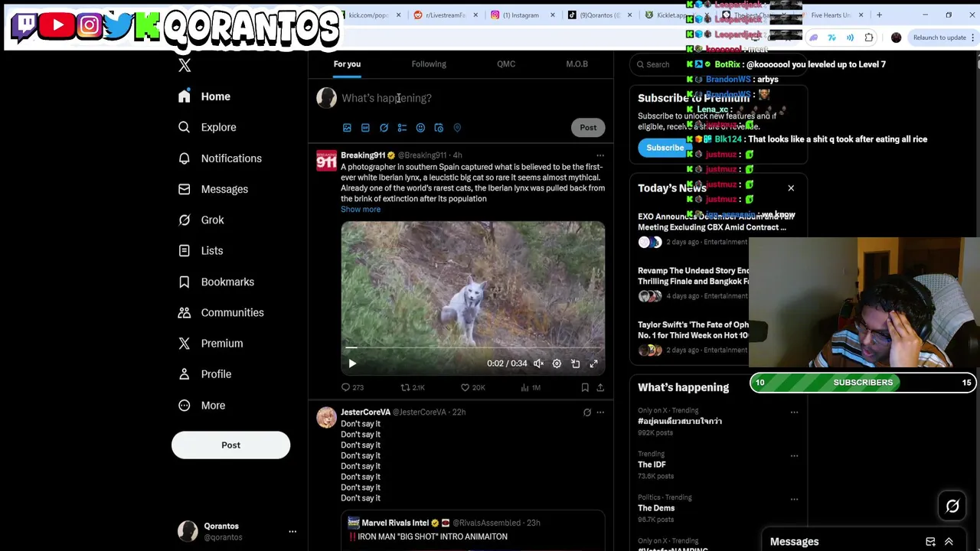Expand the Messages drawer
Screen dimensions: 980x551
pos(949,542)
